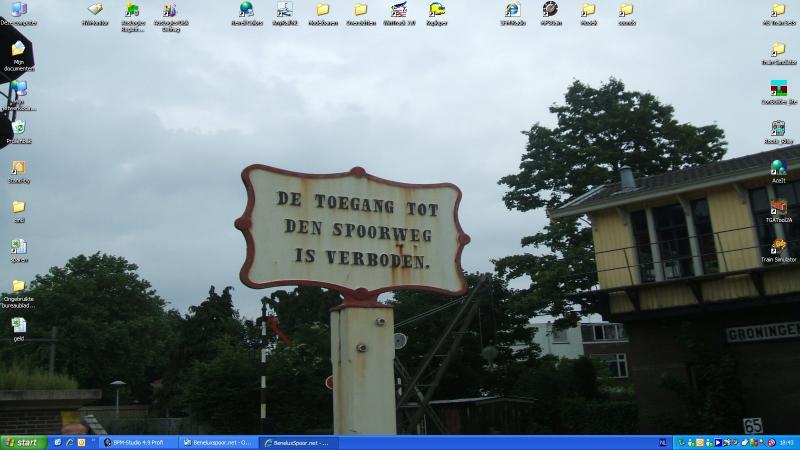Switch to Beneluxspoor.net - O... taskbar window
Screen dimensions: 800x450
point(218,443)
